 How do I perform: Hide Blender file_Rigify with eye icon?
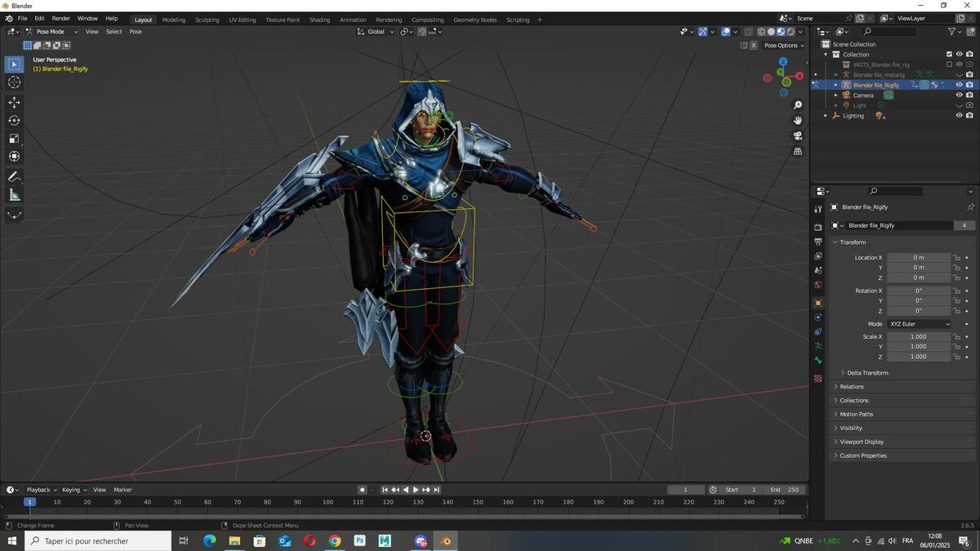point(959,85)
